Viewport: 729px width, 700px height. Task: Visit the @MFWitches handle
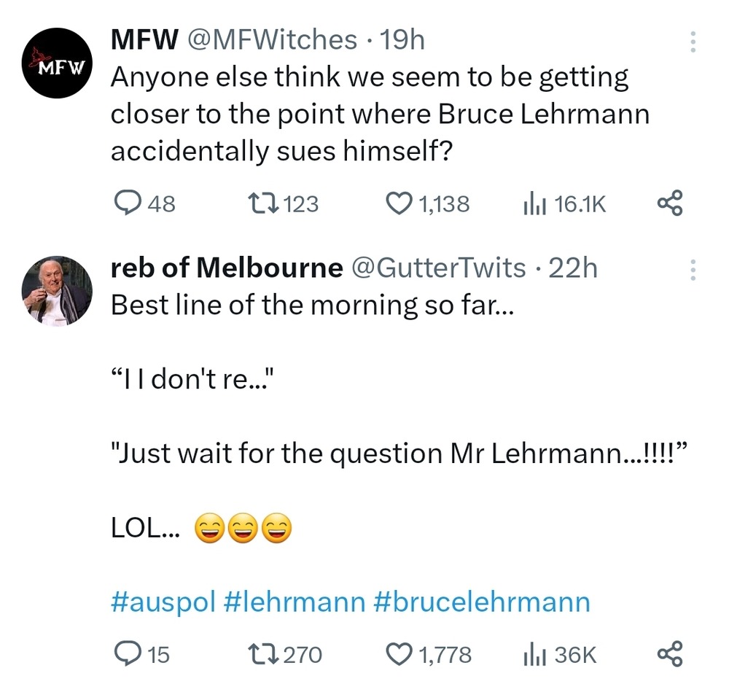(x=273, y=39)
